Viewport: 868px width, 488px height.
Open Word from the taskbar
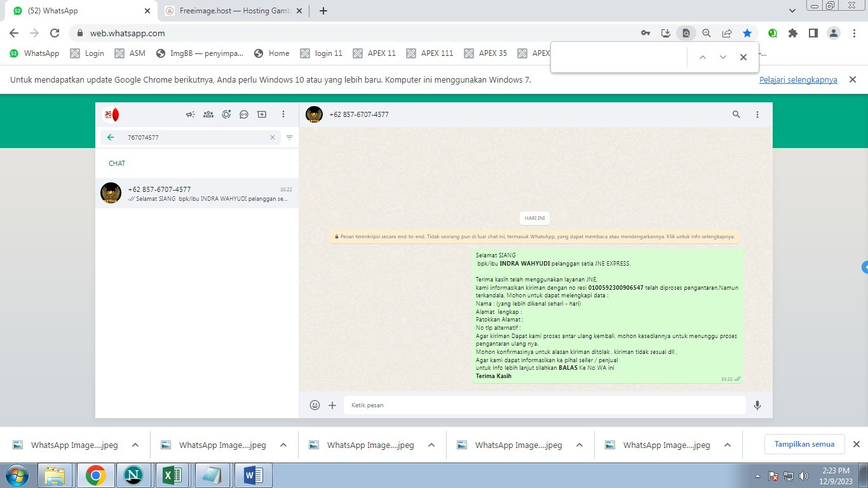(252, 475)
